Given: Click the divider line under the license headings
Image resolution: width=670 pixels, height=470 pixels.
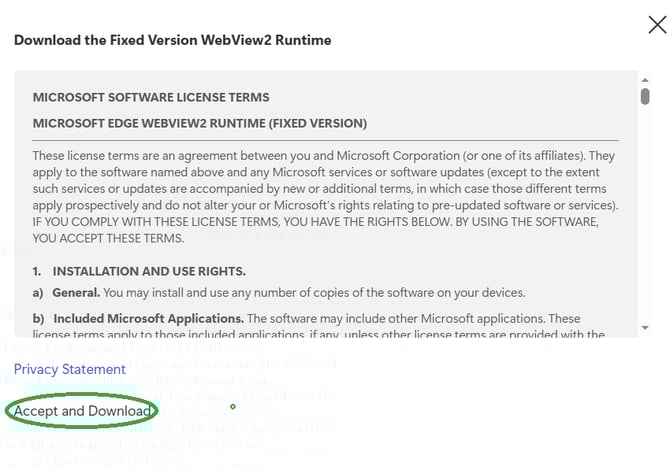Looking at the screenshot, I should point(325,140).
